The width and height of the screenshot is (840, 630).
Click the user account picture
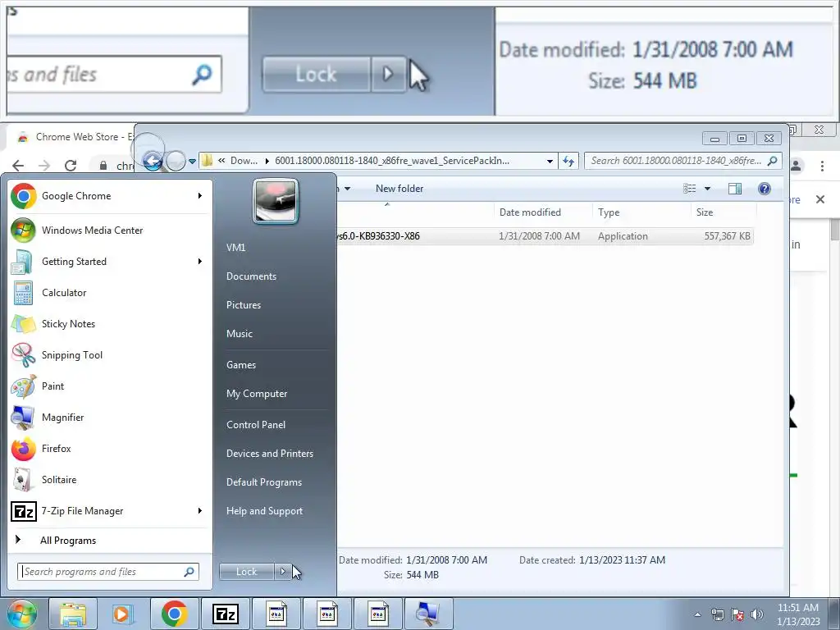[x=276, y=201]
